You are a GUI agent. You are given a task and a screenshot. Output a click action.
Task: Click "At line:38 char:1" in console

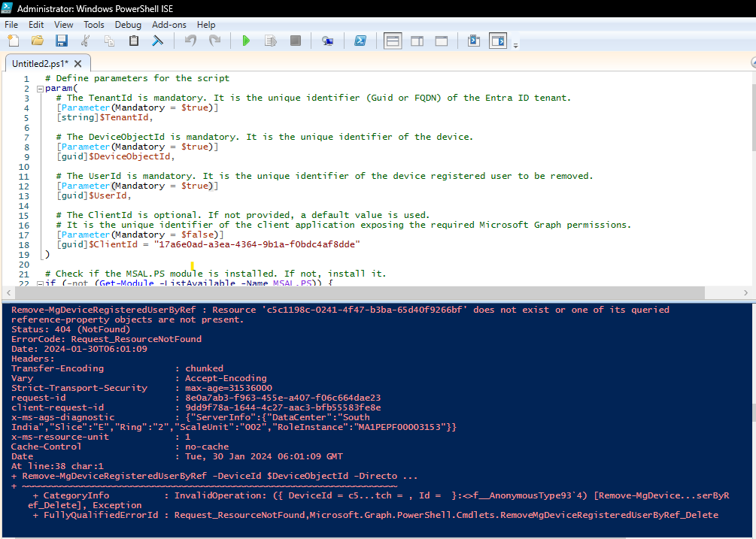(57, 466)
